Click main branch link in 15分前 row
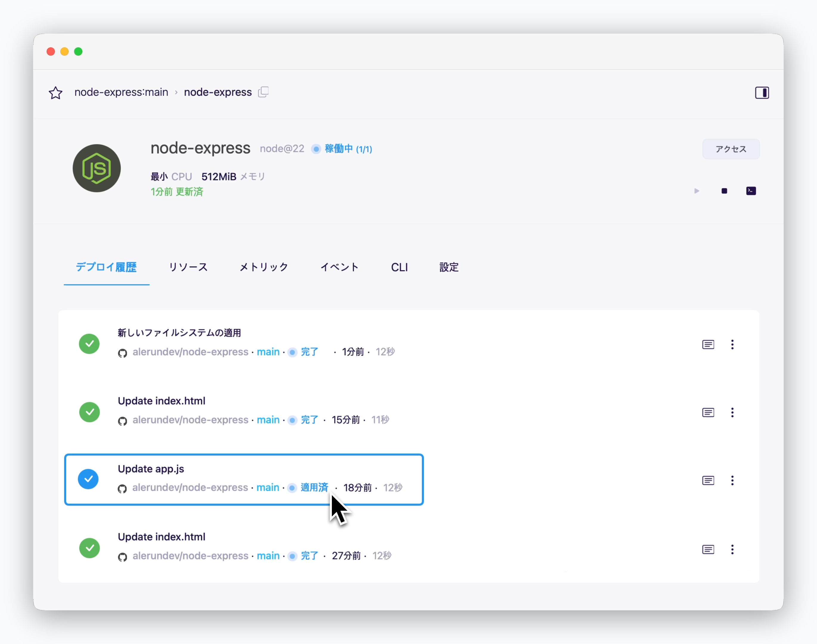 tap(268, 420)
